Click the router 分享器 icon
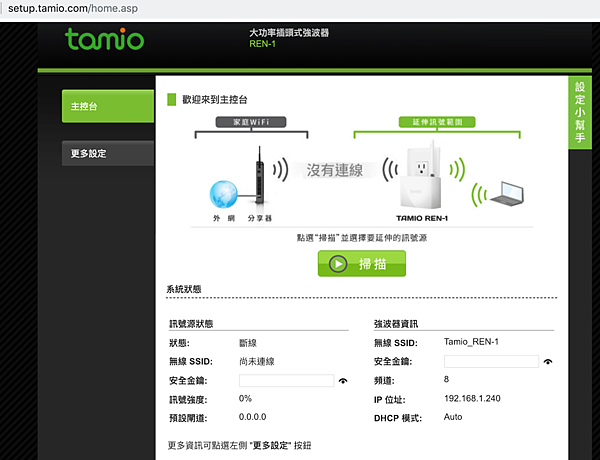This screenshot has width=600, height=460. (x=260, y=175)
